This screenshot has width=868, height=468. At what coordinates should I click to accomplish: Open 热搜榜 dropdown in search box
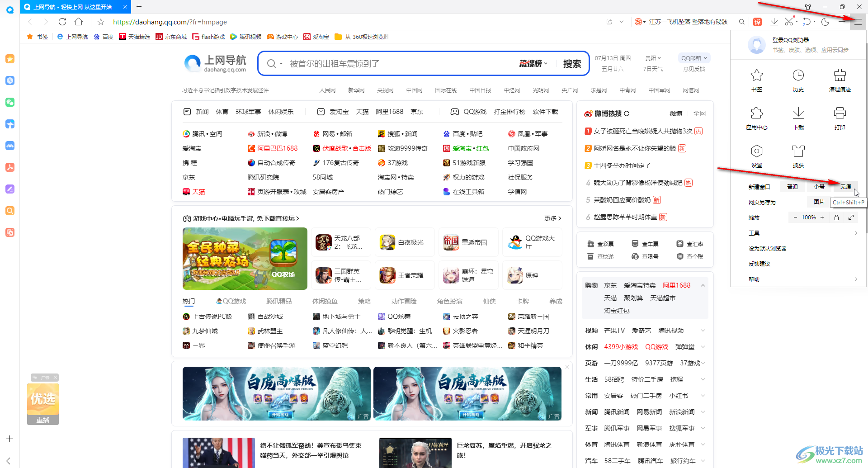point(533,63)
